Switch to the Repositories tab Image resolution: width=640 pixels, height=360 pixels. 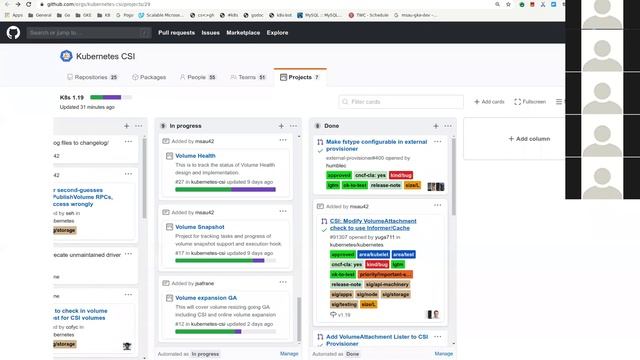pos(92,77)
